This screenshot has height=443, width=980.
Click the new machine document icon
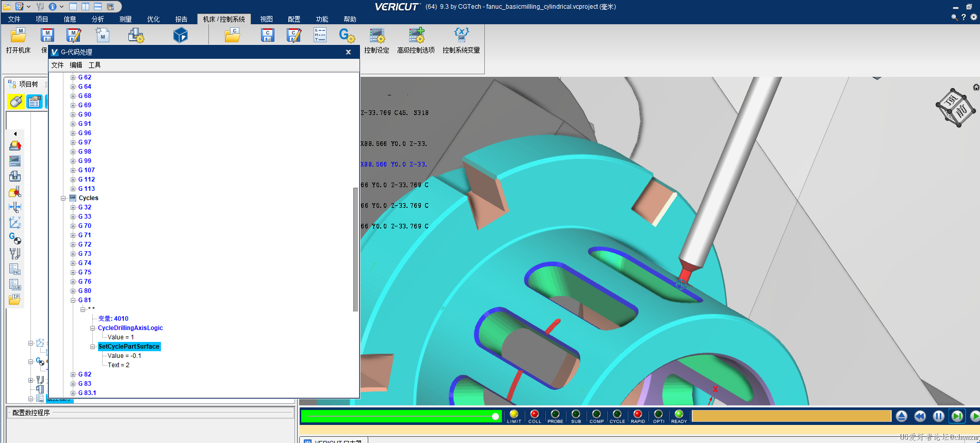pos(102,35)
